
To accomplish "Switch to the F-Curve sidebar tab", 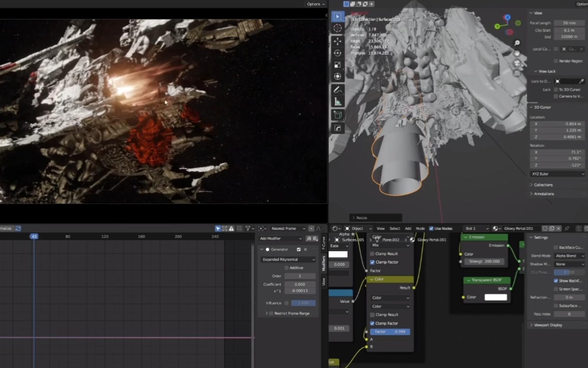I will (x=324, y=243).
